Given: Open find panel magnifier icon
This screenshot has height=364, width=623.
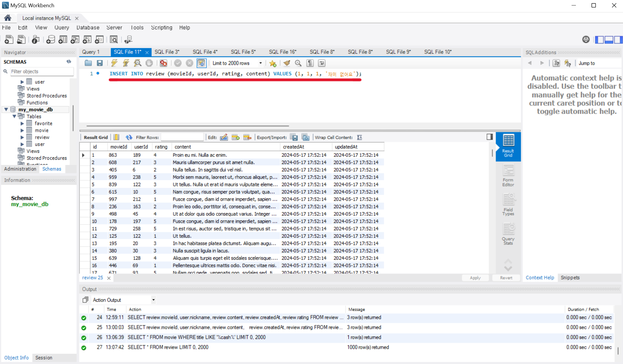Looking at the screenshot, I should click(x=298, y=63).
